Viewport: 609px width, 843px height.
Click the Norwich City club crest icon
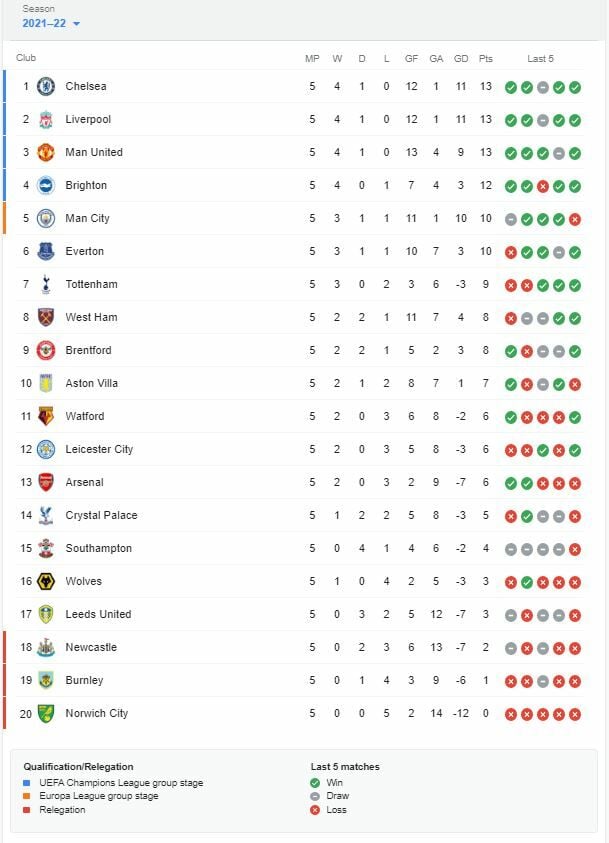[46, 714]
